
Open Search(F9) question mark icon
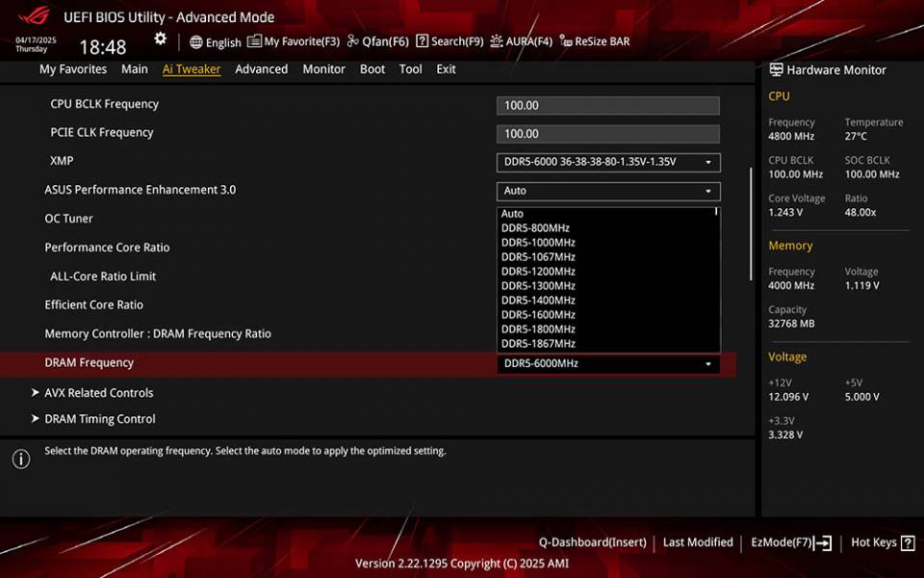(422, 40)
